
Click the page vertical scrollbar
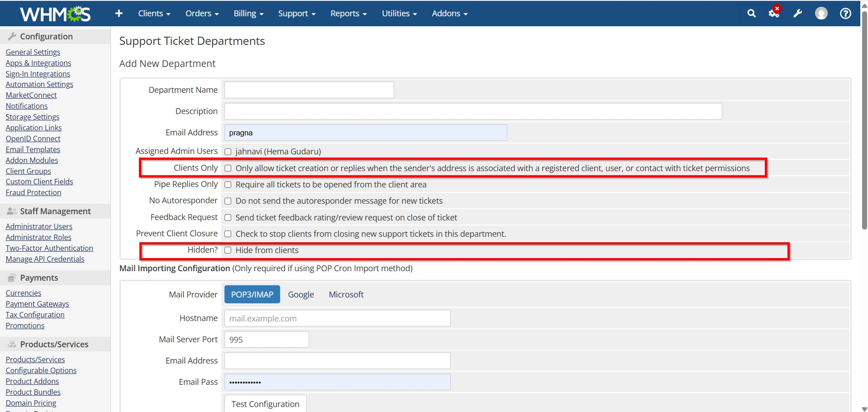864,120
